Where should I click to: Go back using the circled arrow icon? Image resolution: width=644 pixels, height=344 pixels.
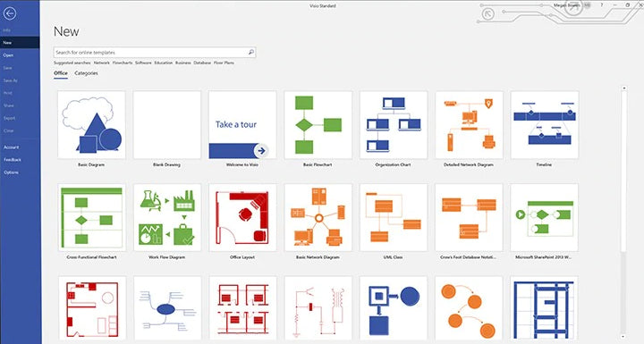[10, 13]
